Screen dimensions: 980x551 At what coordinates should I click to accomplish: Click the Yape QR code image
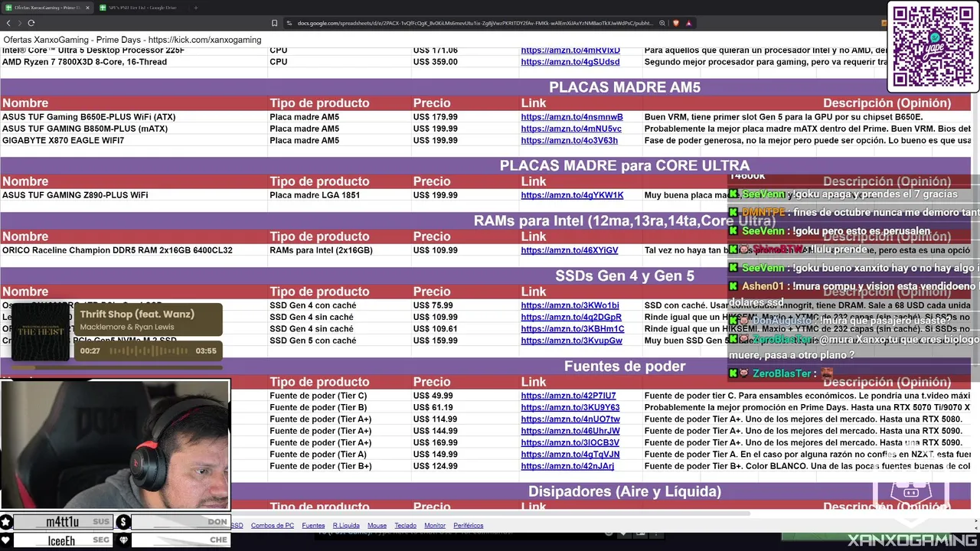[933, 46]
